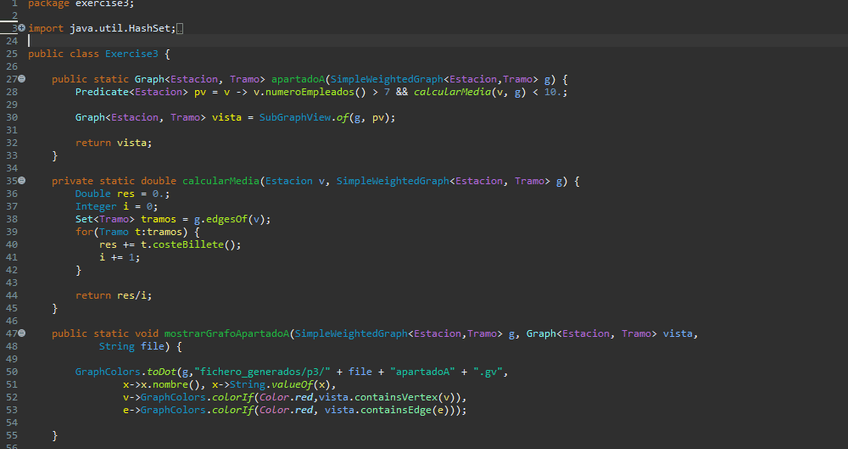The image size is (848, 449).
Task: Place cursor on the empty line 24
Action: coord(200,41)
